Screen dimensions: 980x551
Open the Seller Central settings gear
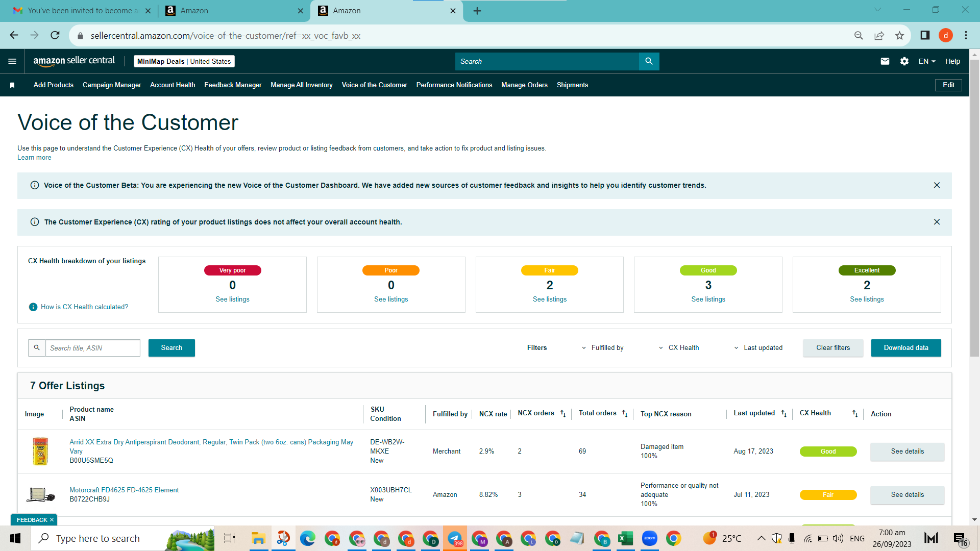(x=904, y=61)
